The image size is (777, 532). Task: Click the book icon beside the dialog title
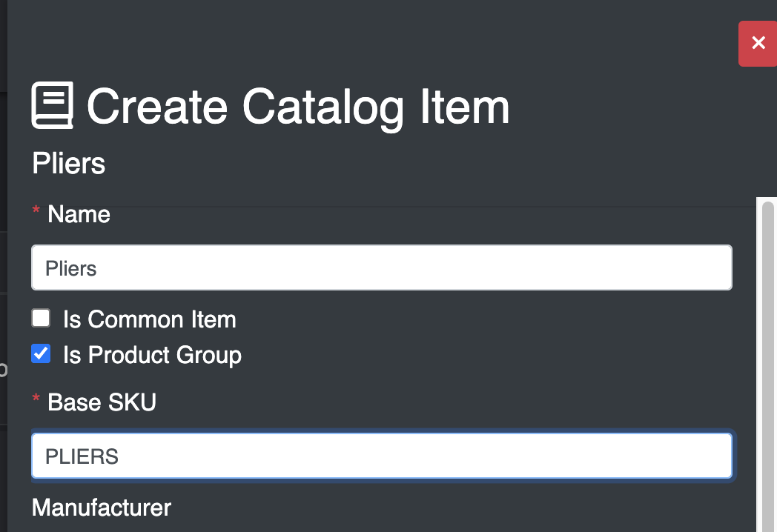coord(52,105)
